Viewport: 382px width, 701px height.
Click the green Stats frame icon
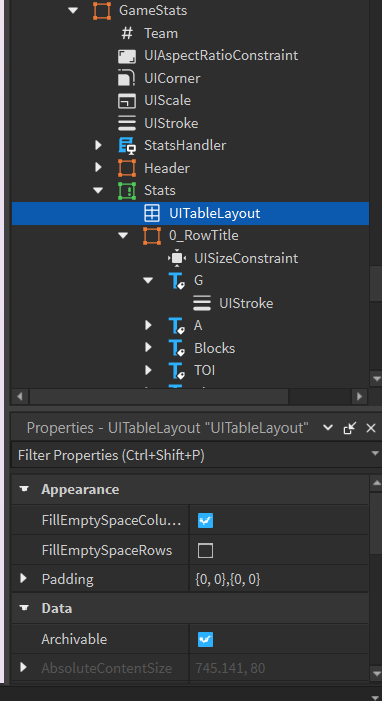click(127, 190)
